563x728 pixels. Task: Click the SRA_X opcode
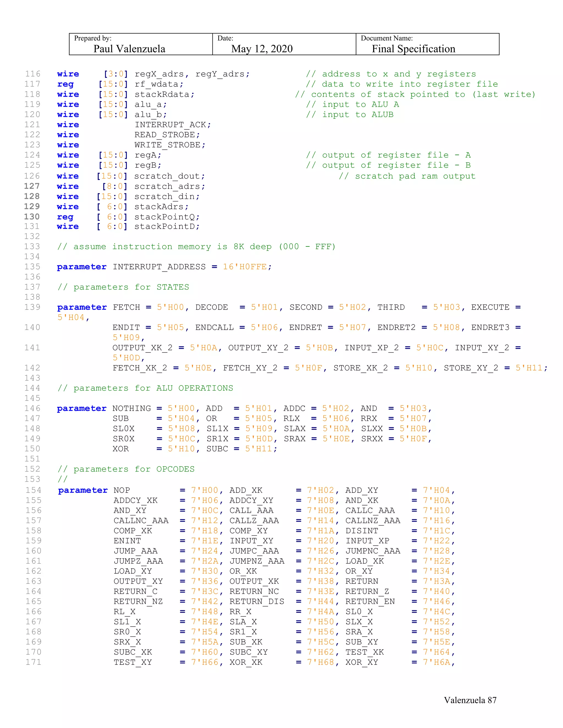click(x=359, y=632)
